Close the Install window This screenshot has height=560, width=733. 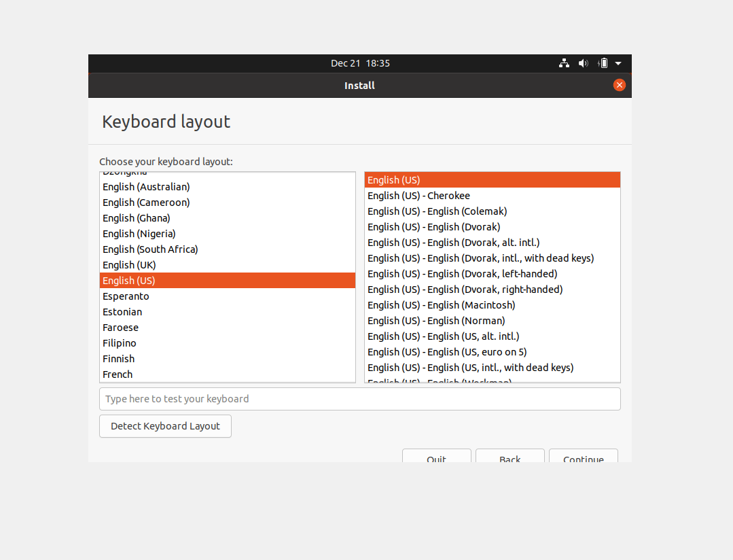pyautogui.click(x=620, y=85)
